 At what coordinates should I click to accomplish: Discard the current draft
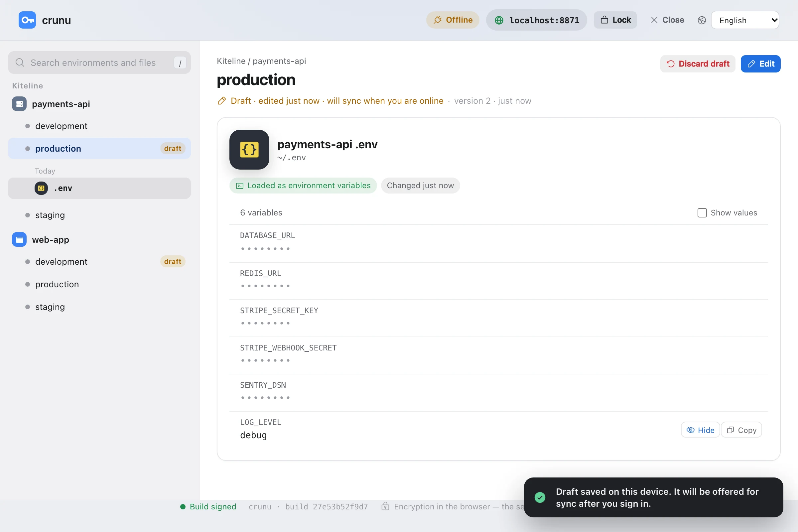698,64
